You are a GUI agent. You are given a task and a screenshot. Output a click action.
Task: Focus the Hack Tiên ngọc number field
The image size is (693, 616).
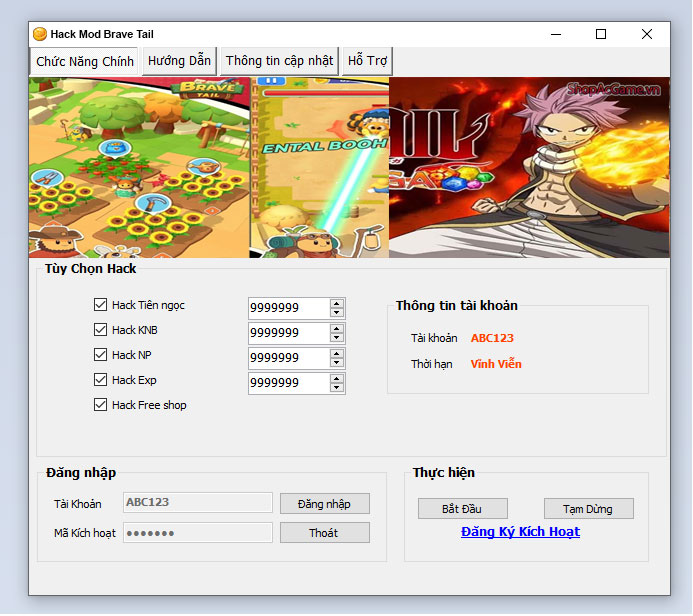pos(289,308)
